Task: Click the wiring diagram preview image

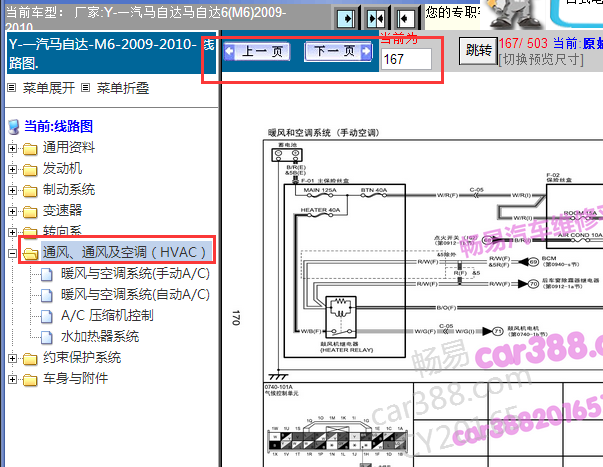Action: (x=433, y=298)
